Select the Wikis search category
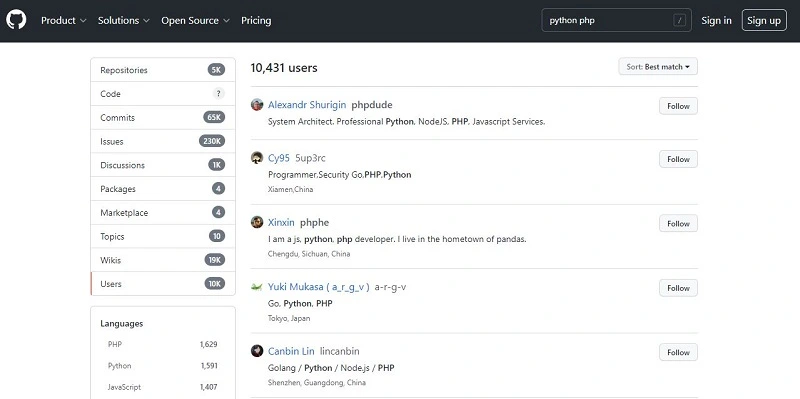 click(x=163, y=260)
